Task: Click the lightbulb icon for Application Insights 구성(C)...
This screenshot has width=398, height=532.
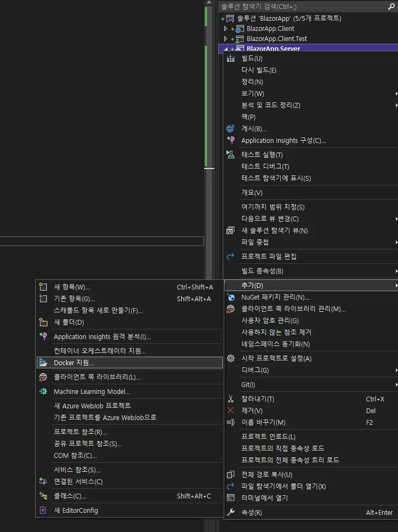Action: pyautogui.click(x=231, y=140)
